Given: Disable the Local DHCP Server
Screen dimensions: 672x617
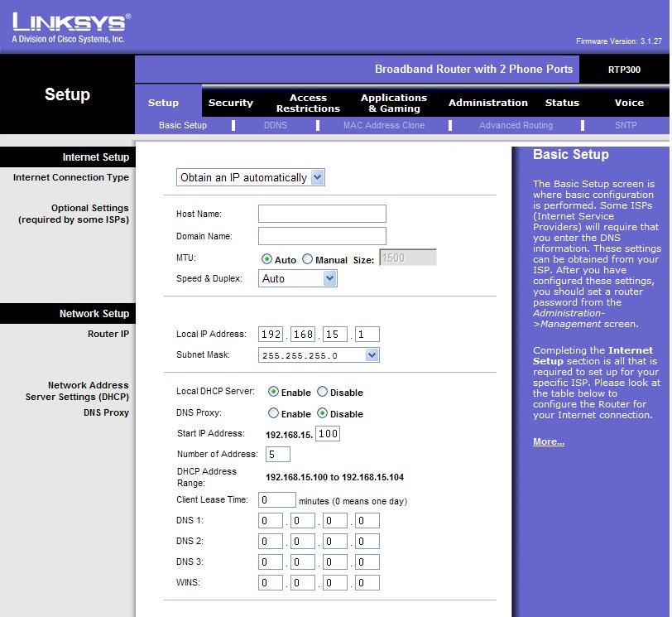Looking at the screenshot, I should click(x=322, y=392).
